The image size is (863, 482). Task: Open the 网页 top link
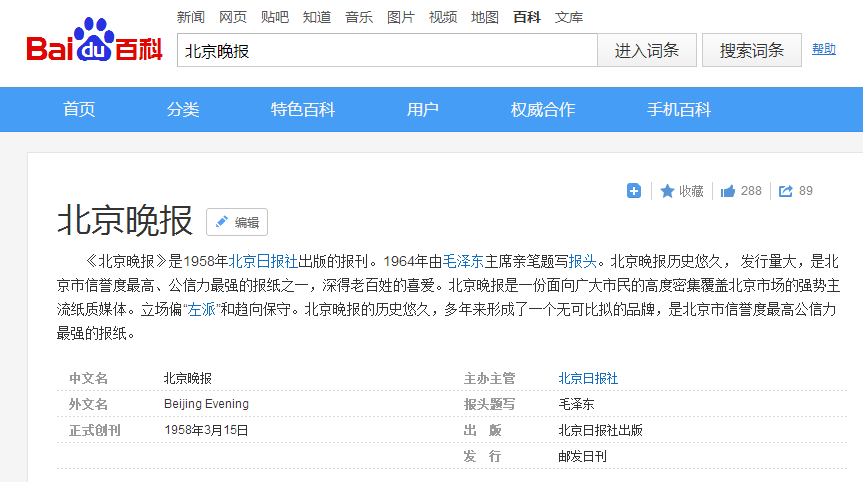pyautogui.click(x=233, y=17)
